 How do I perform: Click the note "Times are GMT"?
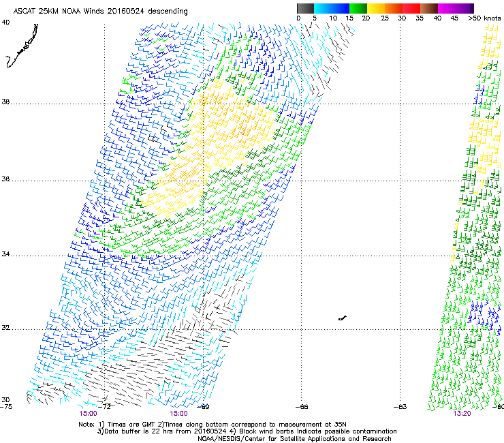click(132, 425)
